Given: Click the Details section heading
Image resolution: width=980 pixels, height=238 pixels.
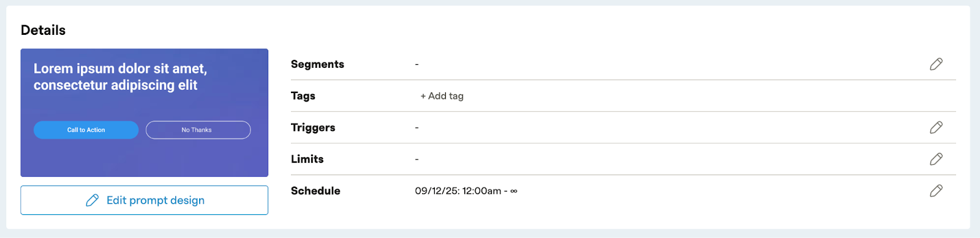Looking at the screenshot, I should point(43,30).
